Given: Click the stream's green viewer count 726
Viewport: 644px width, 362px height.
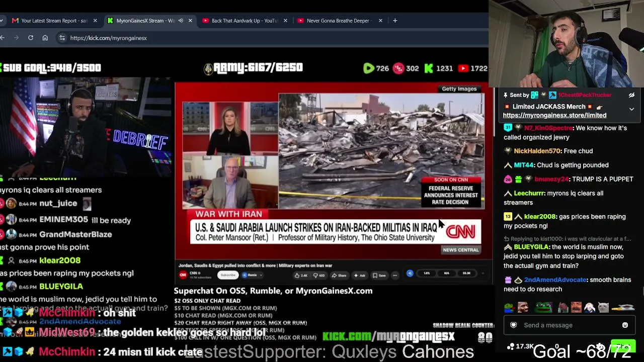Looking at the screenshot, I should click(x=376, y=68).
